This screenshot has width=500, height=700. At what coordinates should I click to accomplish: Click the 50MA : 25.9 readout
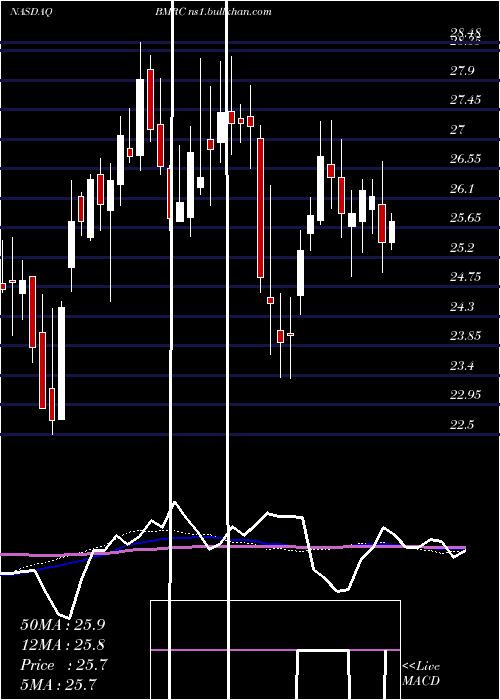click(63, 625)
